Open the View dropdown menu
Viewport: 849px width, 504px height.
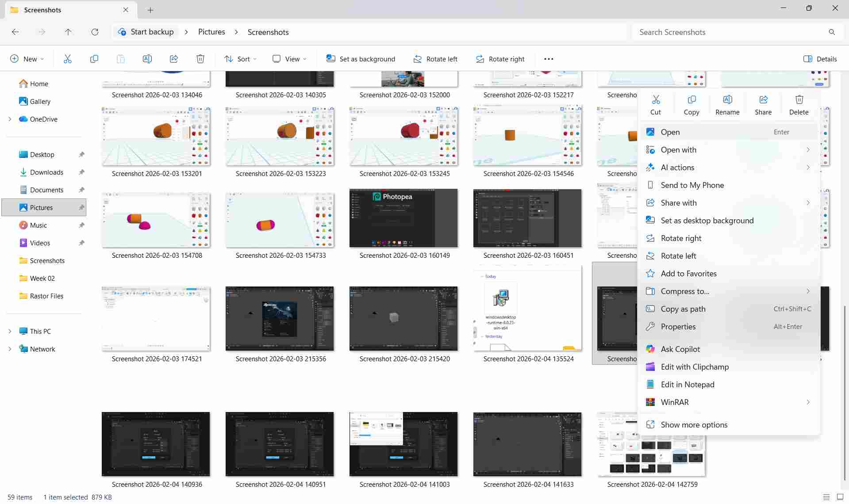pos(289,59)
